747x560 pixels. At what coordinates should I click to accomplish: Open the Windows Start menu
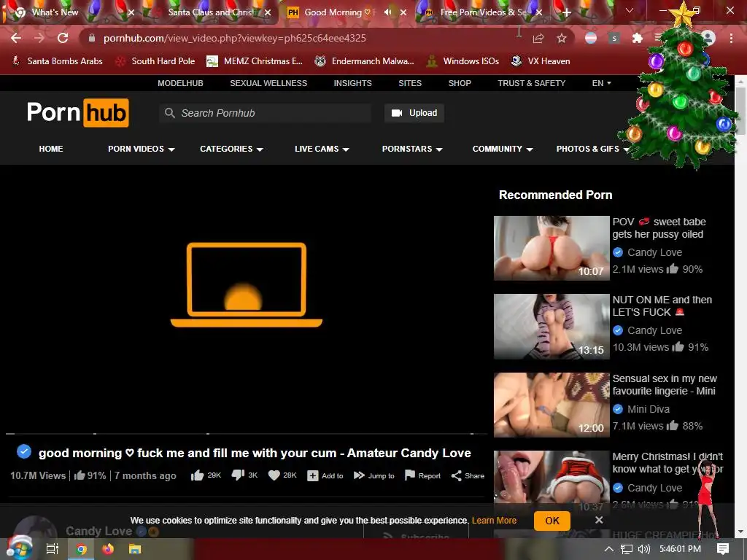tap(19, 549)
